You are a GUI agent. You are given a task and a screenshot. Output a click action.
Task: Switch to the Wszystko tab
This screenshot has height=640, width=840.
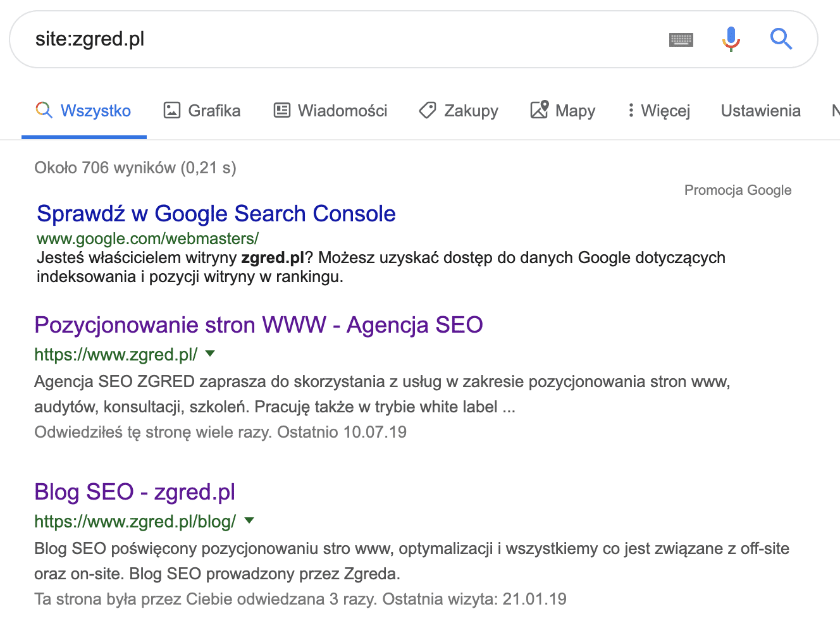tap(96, 111)
